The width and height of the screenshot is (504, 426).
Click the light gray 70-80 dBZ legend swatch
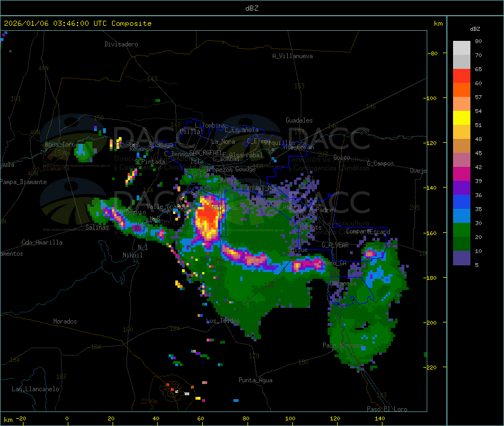(461, 48)
